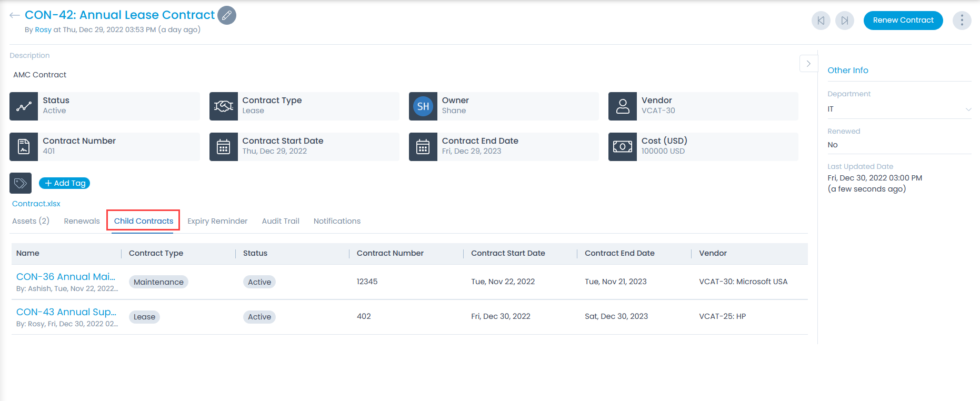The image size is (980, 401).
Task: Open the Department dropdown showing IT
Action: click(x=898, y=109)
